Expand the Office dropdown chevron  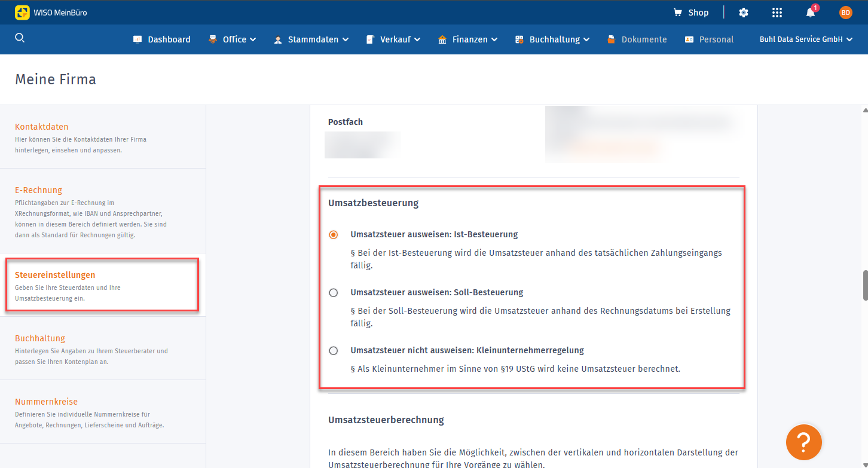[x=253, y=39]
